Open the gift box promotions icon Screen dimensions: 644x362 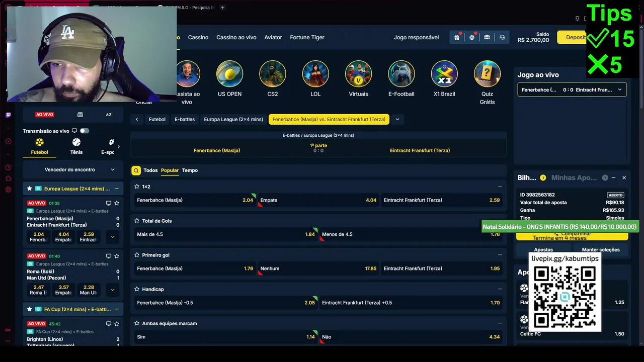[457, 37]
